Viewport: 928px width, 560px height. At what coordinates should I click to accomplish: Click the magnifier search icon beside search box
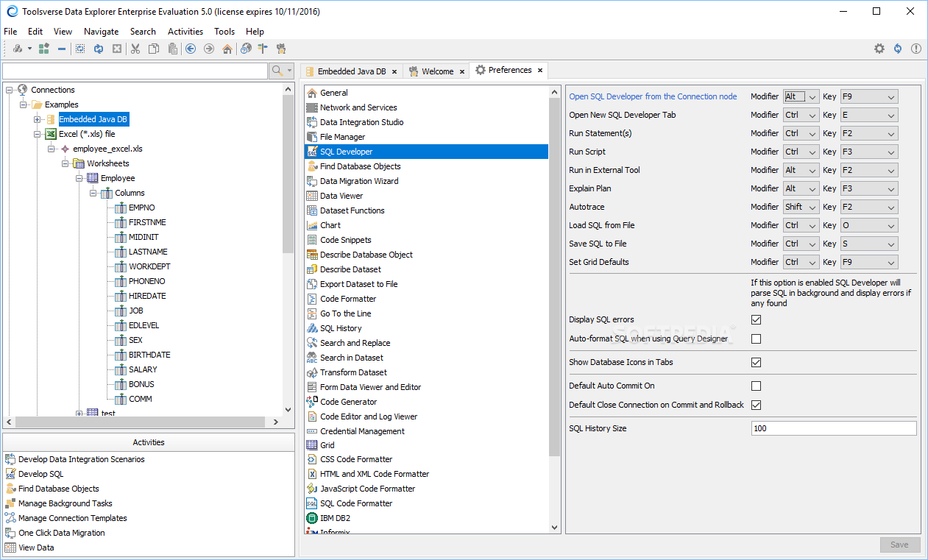coord(277,71)
